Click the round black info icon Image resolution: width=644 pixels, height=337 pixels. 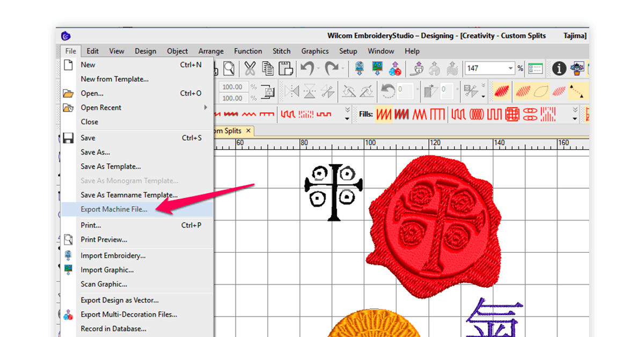click(560, 68)
